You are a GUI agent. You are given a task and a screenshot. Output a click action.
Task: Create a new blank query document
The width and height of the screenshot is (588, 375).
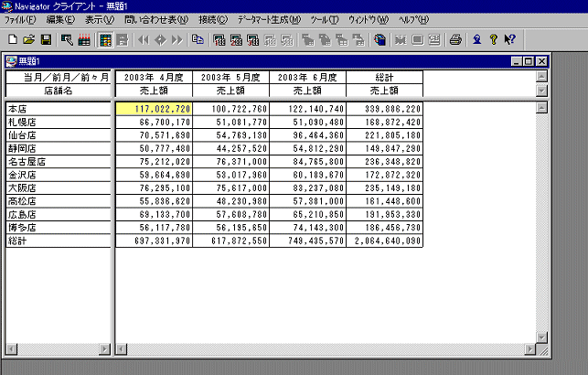(x=13, y=39)
